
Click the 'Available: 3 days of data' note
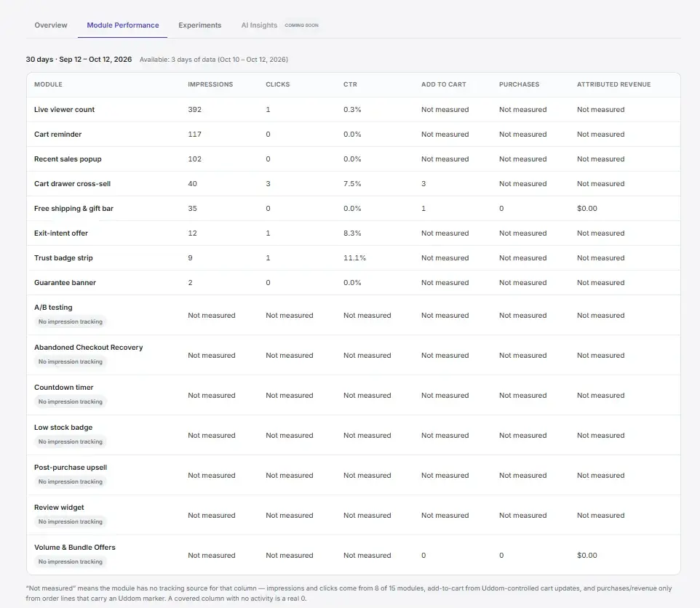coord(213,60)
